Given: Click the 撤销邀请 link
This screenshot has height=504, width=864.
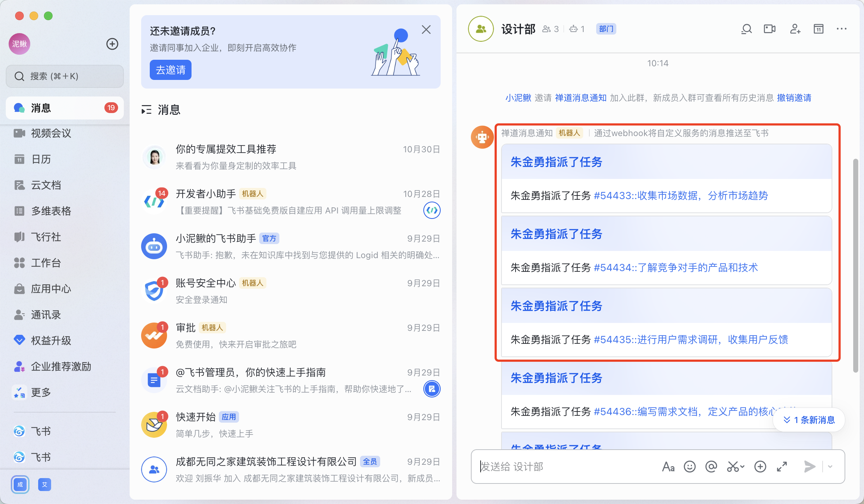Looking at the screenshot, I should coord(794,98).
